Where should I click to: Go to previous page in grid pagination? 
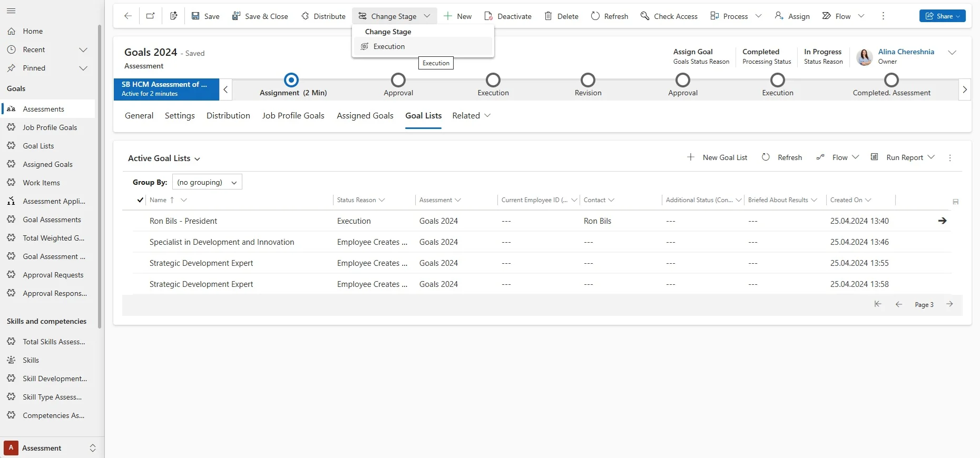[899, 304]
